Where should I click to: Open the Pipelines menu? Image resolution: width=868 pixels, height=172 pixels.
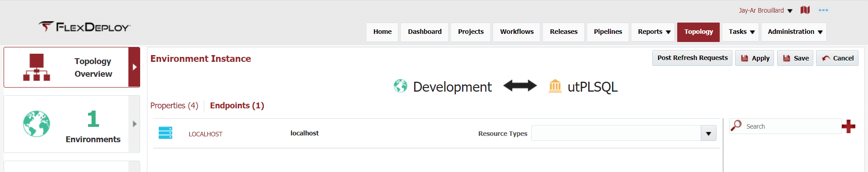[x=608, y=32]
